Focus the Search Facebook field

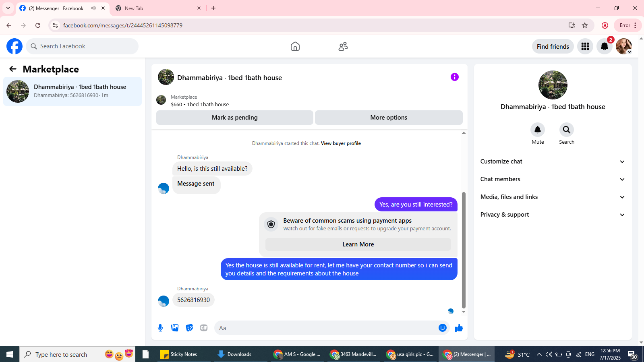click(82, 46)
